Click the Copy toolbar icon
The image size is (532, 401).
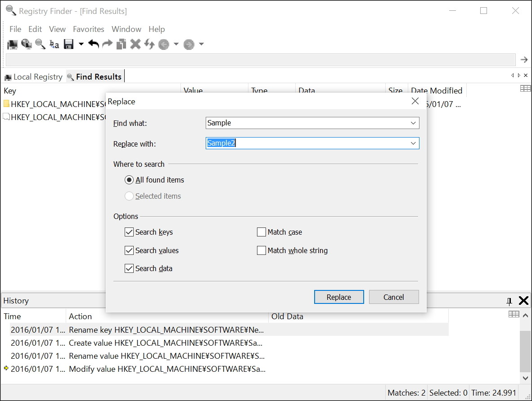point(121,45)
